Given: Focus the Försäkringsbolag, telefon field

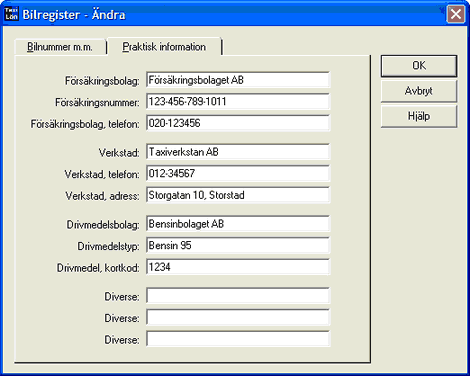Looking at the screenshot, I should coord(238,123).
